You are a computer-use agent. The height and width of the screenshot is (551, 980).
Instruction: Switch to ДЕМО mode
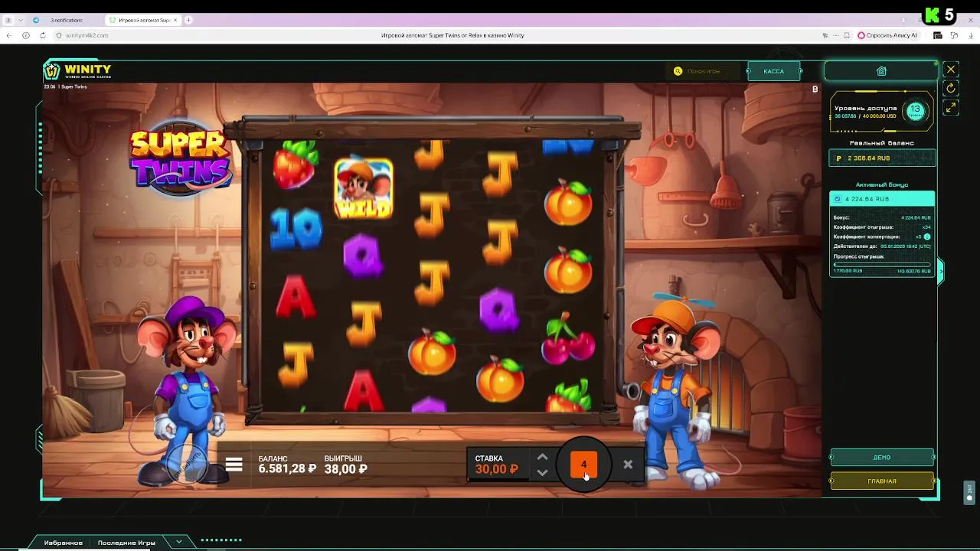point(882,458)
